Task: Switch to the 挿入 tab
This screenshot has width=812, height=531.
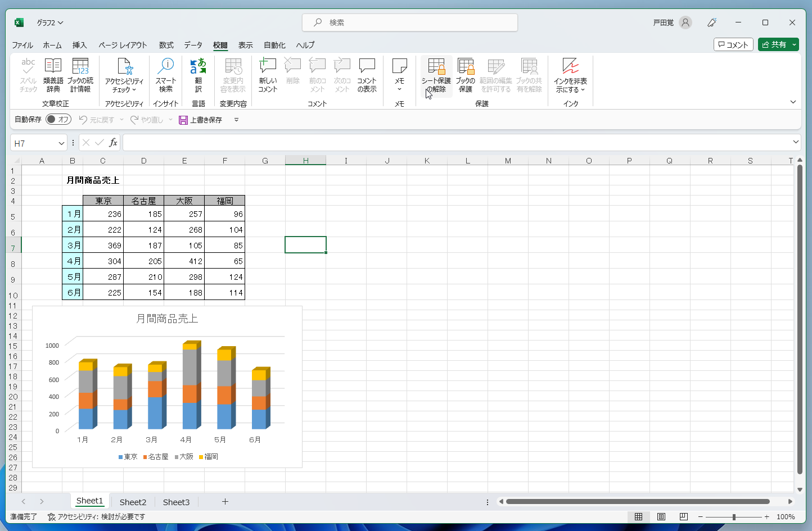Action: pos(79,45)
